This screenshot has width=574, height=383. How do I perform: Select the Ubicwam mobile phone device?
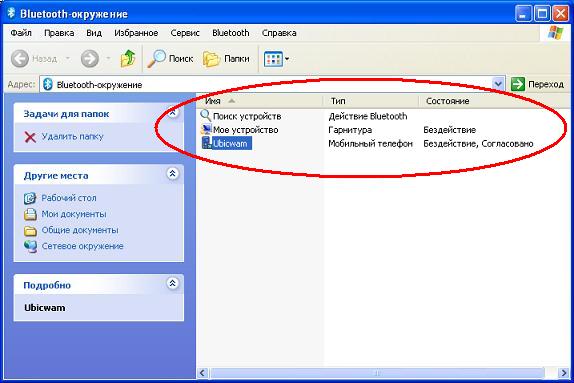click(226, 143)
